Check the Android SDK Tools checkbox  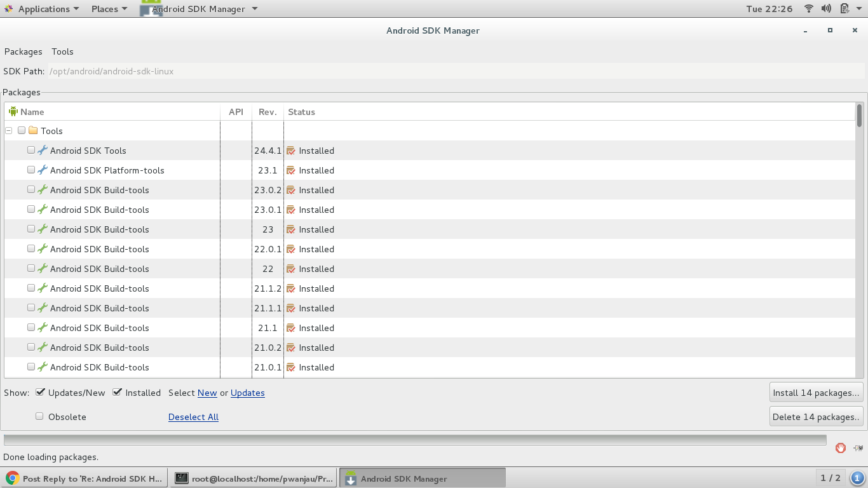point(31,150)
